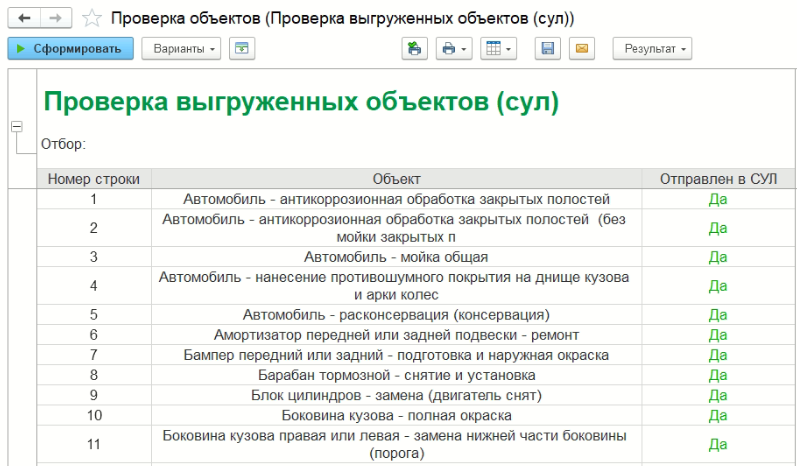The image size is (797, 466).
Task: Click the Отправлен в СУЛ column header
Action: (x=717, y=178)
